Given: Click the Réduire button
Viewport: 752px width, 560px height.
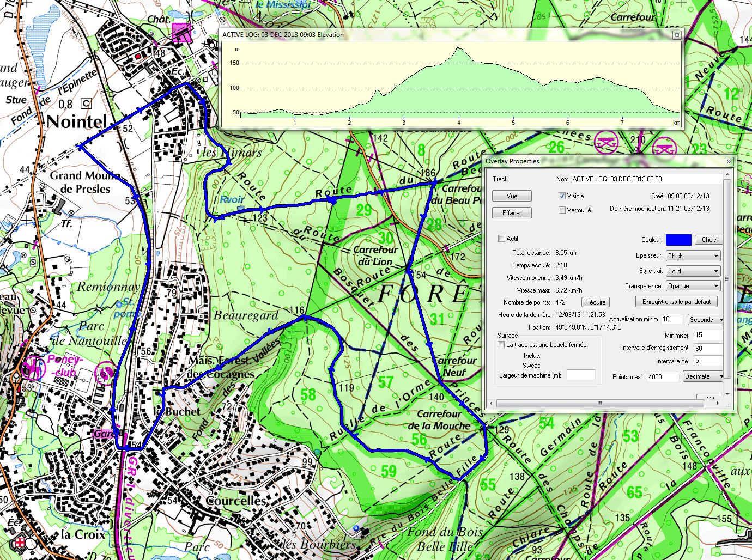Looking at the screenshot, I should coord(595,302).
